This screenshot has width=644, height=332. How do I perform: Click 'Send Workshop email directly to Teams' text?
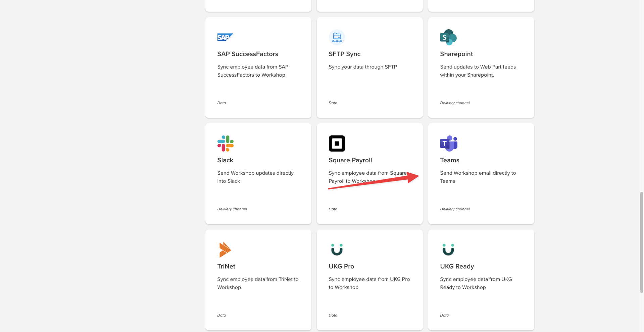pos(478,177)
